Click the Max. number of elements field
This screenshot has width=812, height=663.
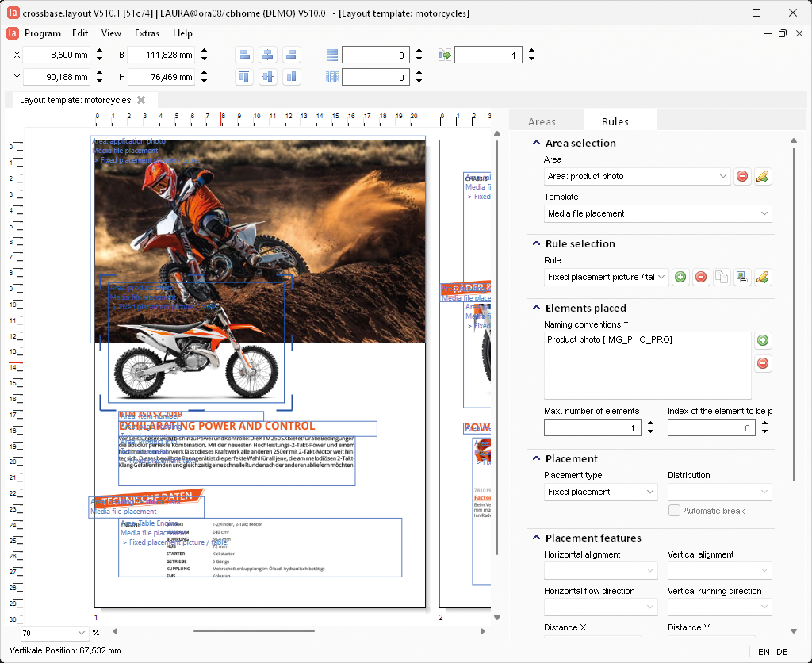pos(592,427)
